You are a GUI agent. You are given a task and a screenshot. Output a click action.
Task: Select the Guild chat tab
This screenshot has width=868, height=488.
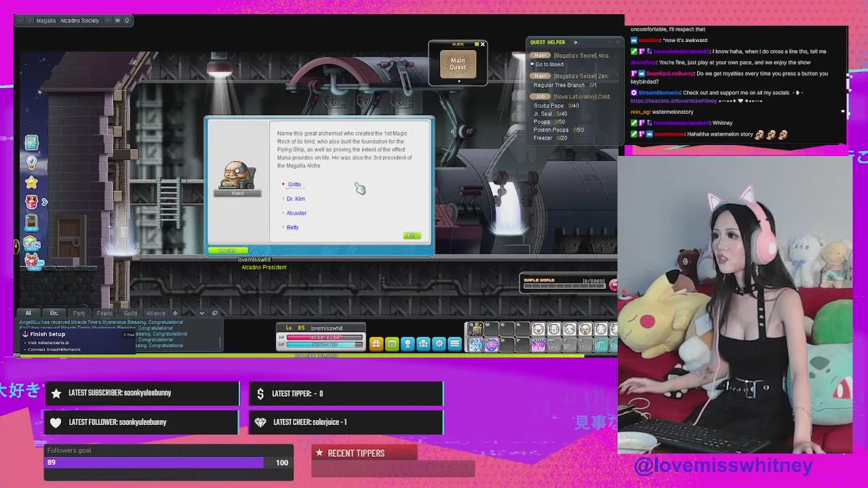click(x=130, y=313)
